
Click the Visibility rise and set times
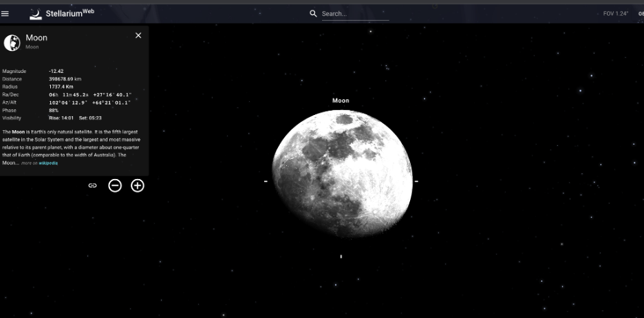point(76,118)
